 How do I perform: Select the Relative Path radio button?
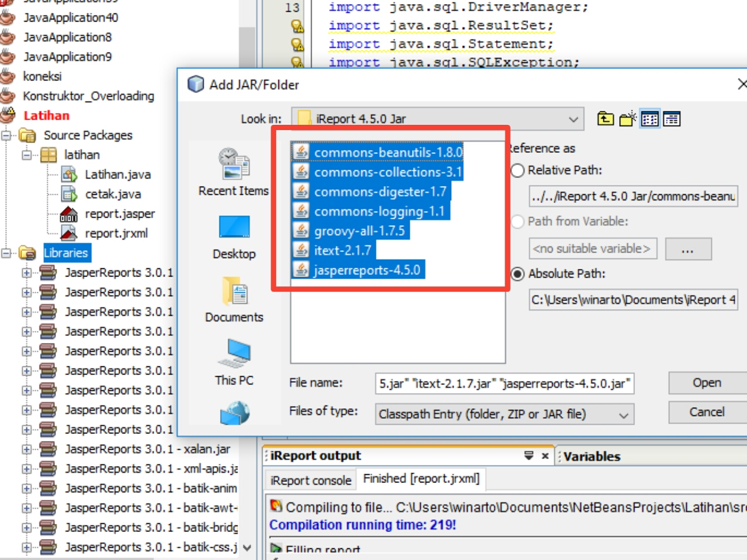point(518,170)
